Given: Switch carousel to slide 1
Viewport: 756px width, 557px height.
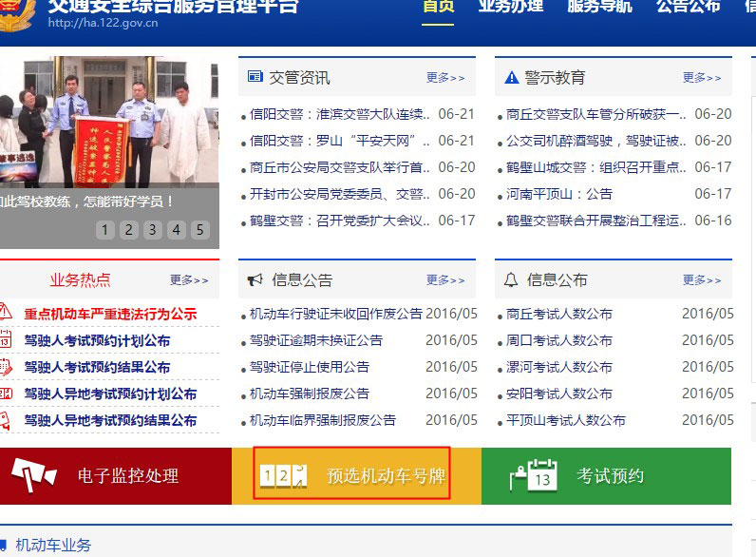Looking at the screenshot, I should click(x=105, y=230).
